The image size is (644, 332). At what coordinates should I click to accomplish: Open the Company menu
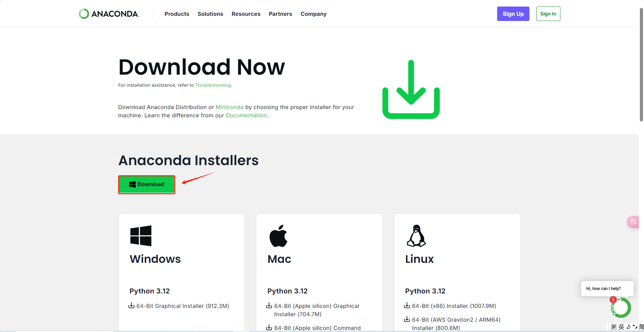coord(313,14)
